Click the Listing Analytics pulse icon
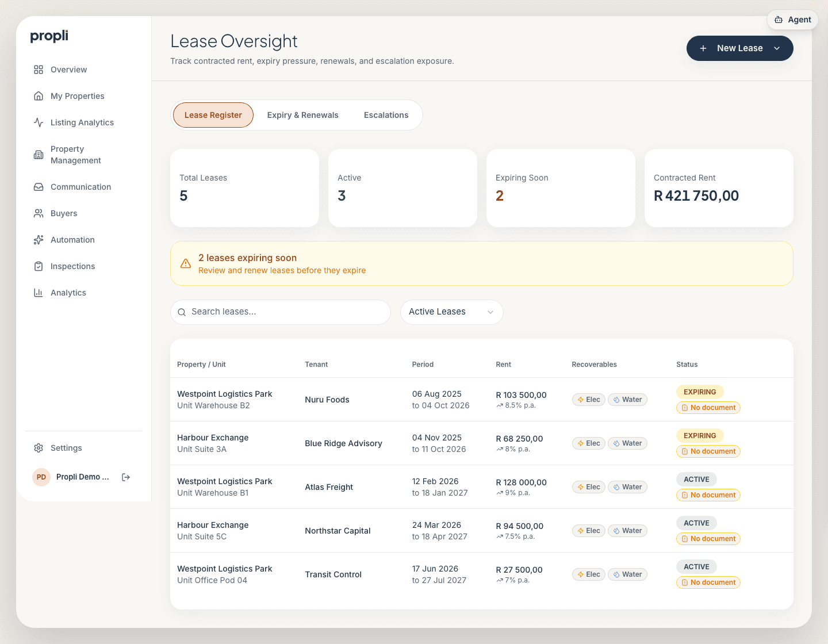 39,122
